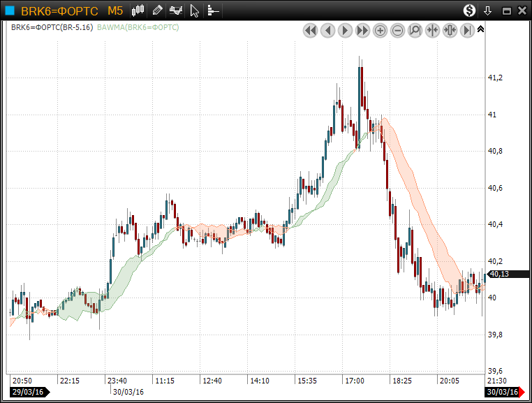Open the indicators menu icon
The height and width of the screenshot is (403, 532).
176,10
